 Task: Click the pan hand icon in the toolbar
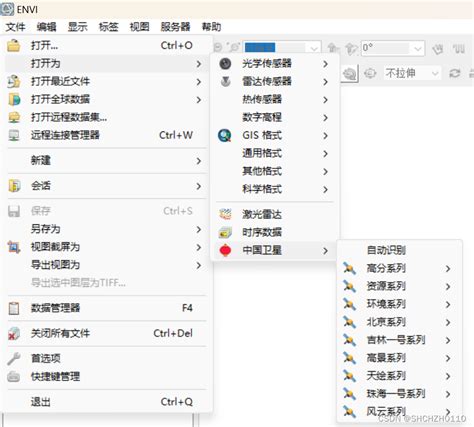(438, 49)
